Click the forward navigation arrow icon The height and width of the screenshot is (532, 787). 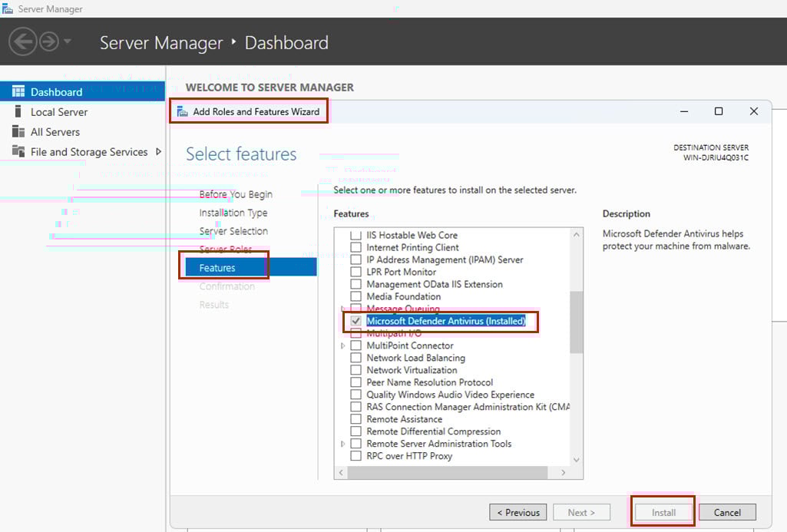tap(49, 41)
